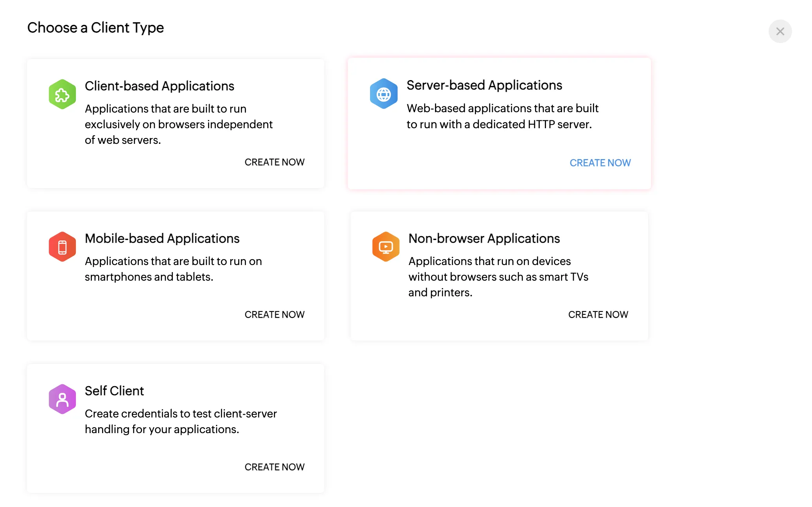This screenshot has height=507, width=812.
Task: Choose the Mobile-based Applications heading
Action: pyautogui.click(x=162, y=238)
